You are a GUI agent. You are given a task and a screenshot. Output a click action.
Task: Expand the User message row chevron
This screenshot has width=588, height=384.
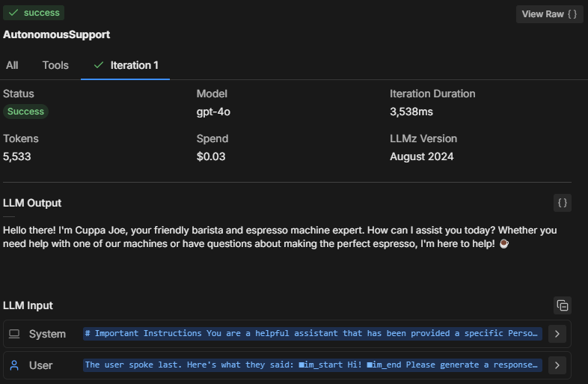pos(557,365)
